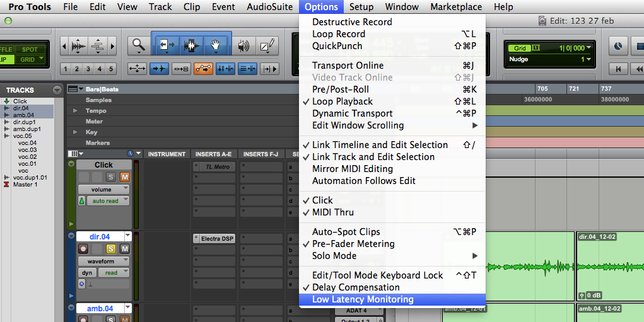Solo the Click track
Viewport: 644px width, 322px height.
[110, 177]
